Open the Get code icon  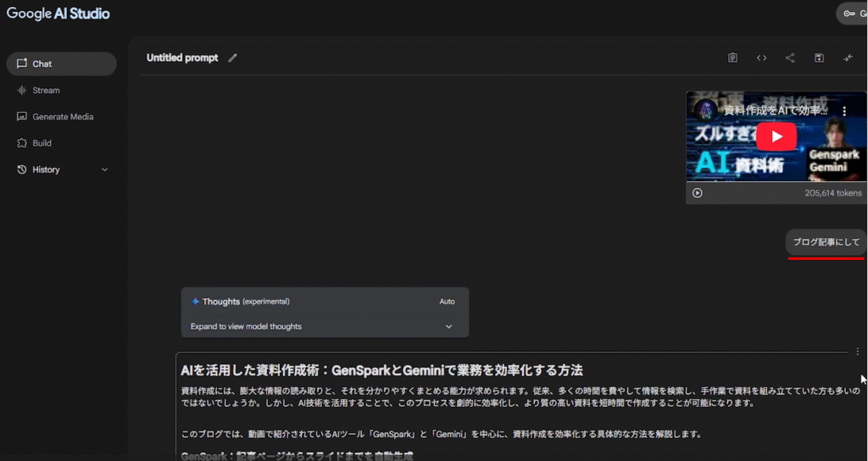point(761,58)
